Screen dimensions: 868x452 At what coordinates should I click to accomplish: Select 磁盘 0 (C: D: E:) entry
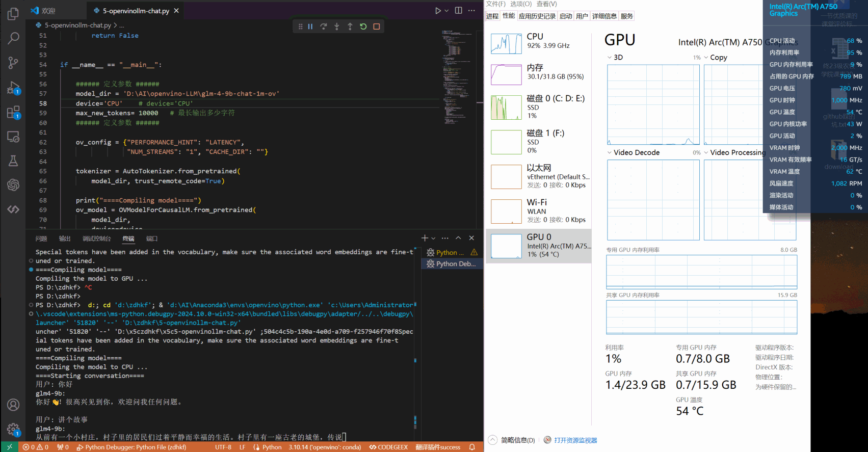[x=539, y=107]
